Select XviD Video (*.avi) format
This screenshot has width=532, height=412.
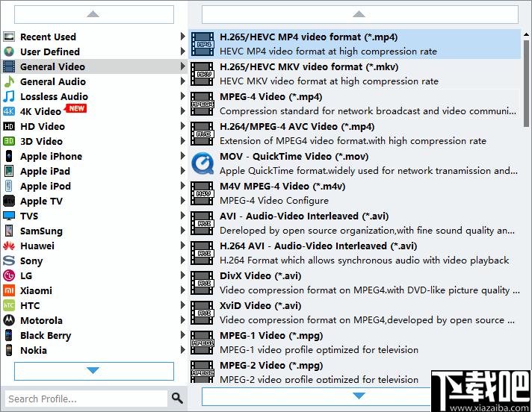pos(355,313)
